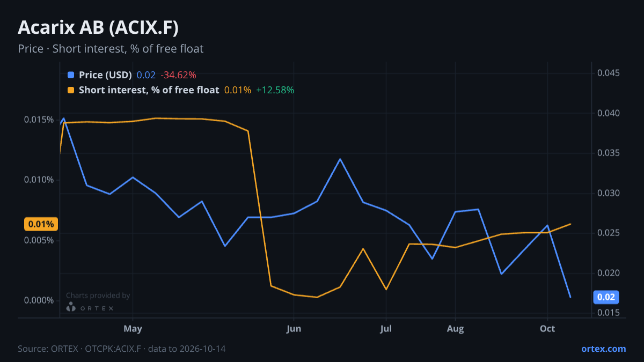Click the 'Jul' x-axis label

click(x=385, y=328)
